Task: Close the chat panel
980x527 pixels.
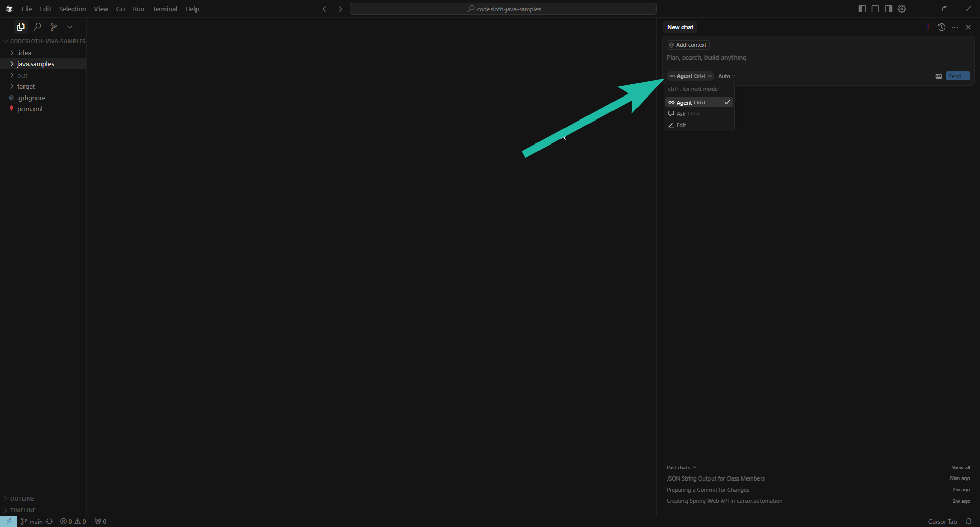Action: (x=968, y=27)
